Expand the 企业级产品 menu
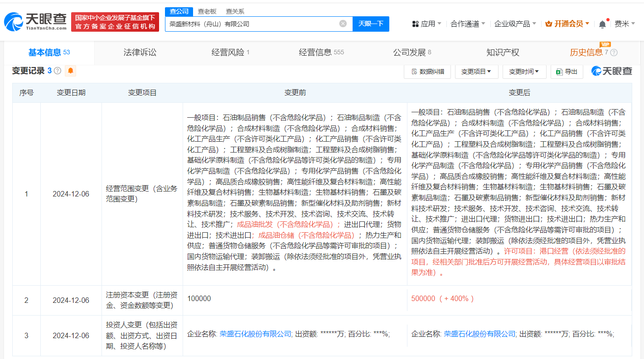This screenshot has width=644, height=359. (515, 24)
